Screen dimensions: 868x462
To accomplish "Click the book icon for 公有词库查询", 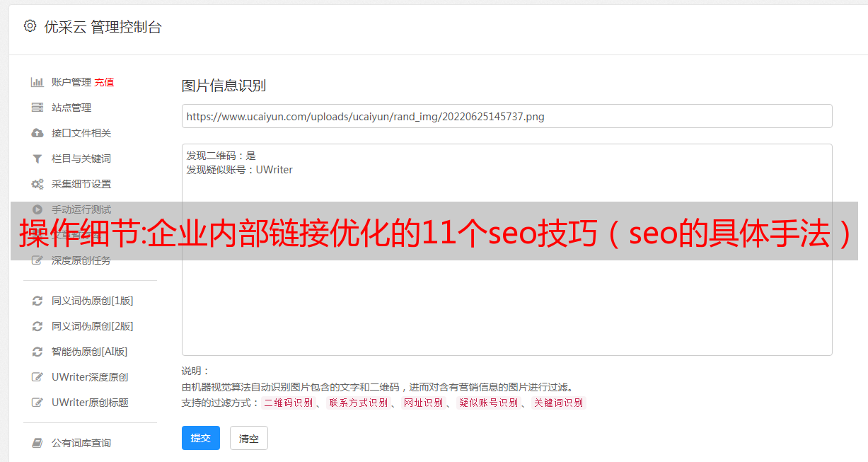I will [37, 443].
